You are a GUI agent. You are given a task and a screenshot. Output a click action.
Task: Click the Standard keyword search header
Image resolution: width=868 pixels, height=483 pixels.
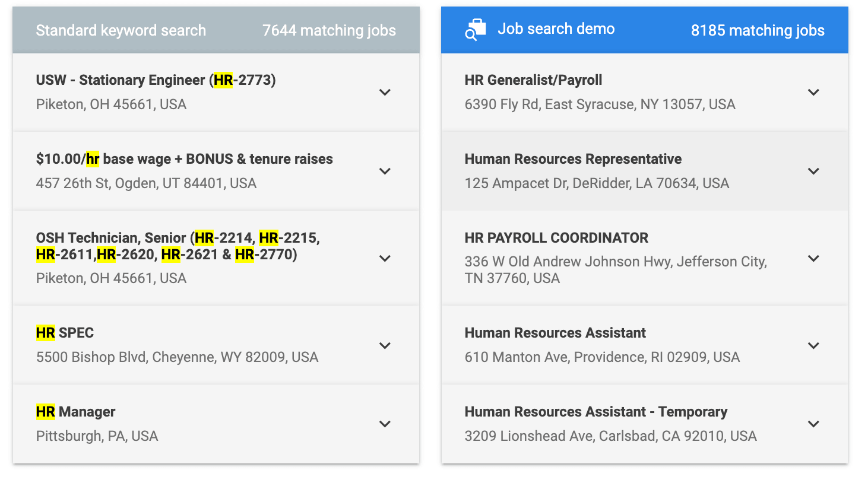click(x=121, y=30)
